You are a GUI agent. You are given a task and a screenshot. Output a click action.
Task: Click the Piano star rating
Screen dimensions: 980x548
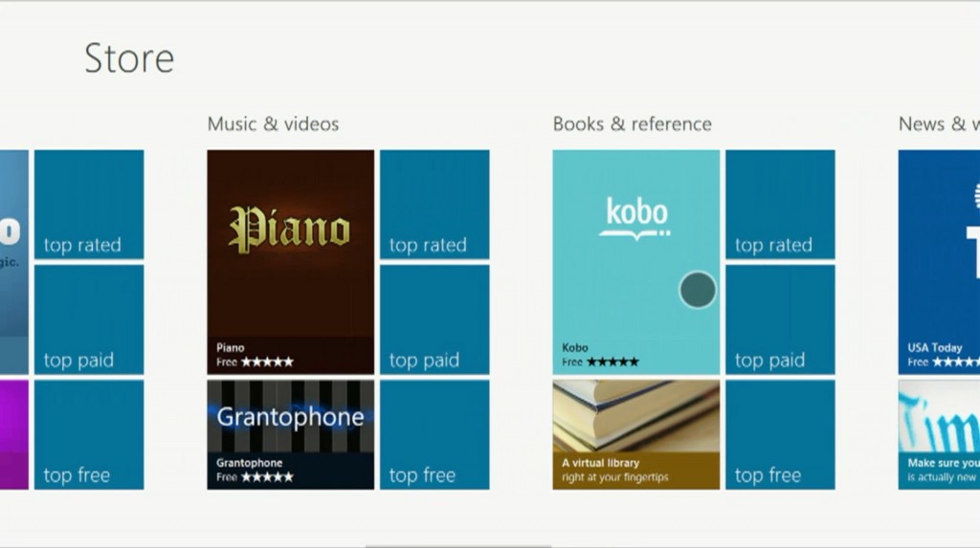pyautogui.click(x=268, y=362)
